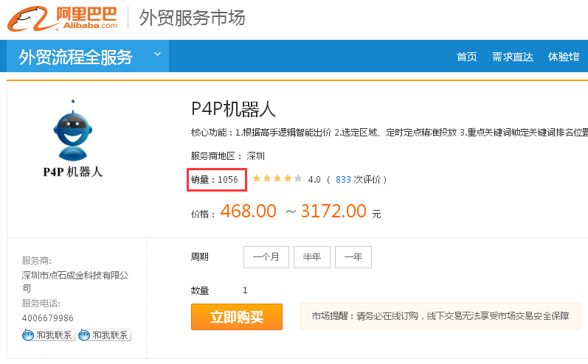The height and width of the screenshot is (364, 588).
Task: Click the 服务商地区：深圳 text
Action: tap(228, 155)
